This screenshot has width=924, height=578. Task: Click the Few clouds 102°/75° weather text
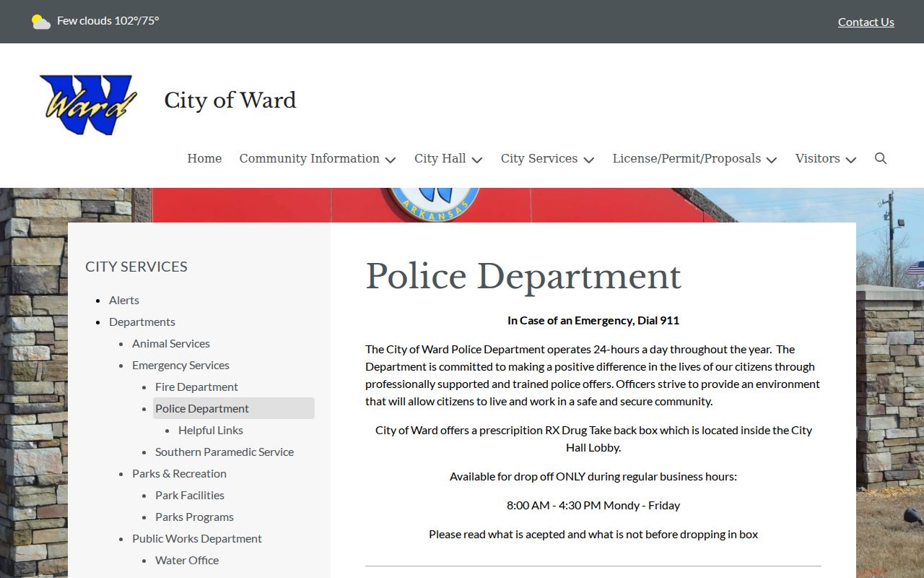click(108, 20)
